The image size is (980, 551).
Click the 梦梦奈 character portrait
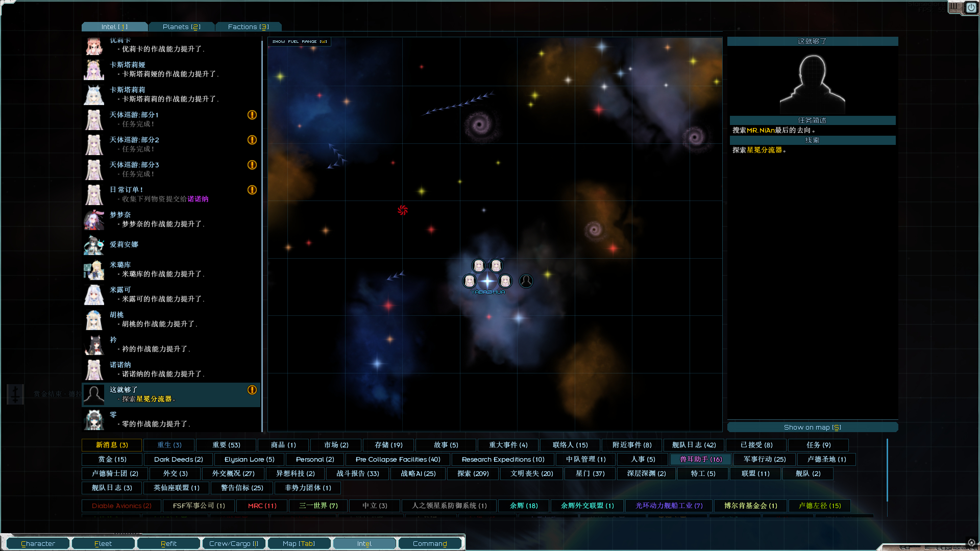click(x=94, y=220)
